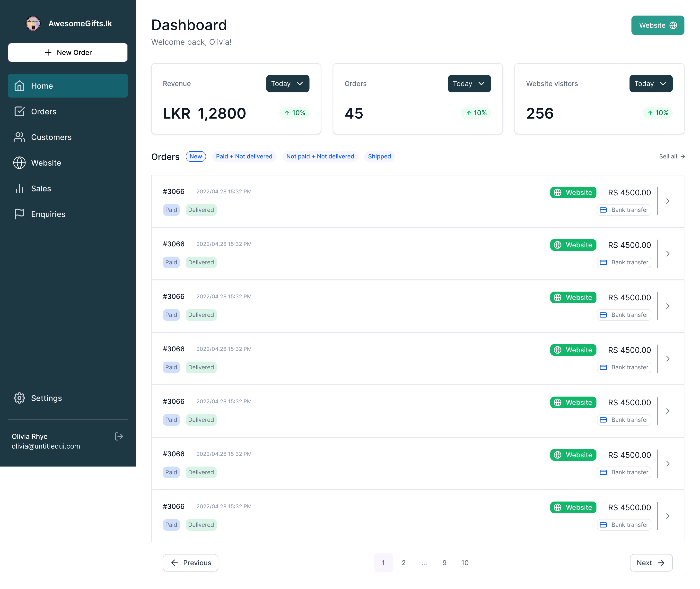Click Delivered tag on fifth order row
The image size is (700, 589).
point(201,420)
